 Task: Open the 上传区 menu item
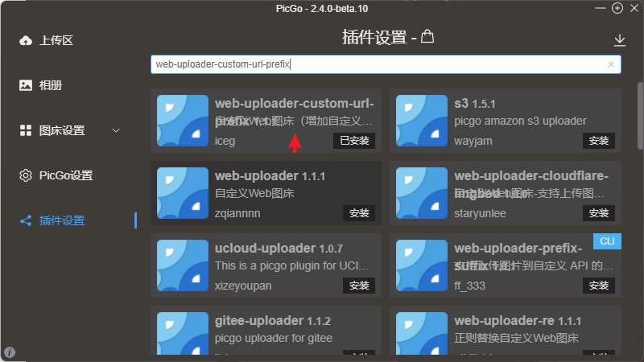click(x=56, y=40)
